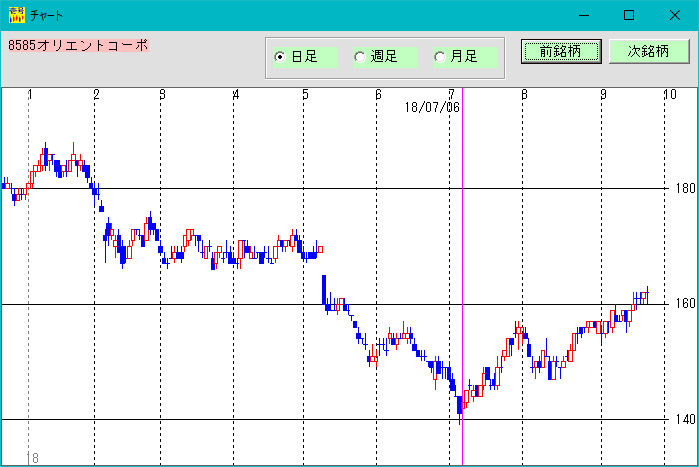Click the 160 price axis label
Screen dimensions: 699x467
point(685,304)
